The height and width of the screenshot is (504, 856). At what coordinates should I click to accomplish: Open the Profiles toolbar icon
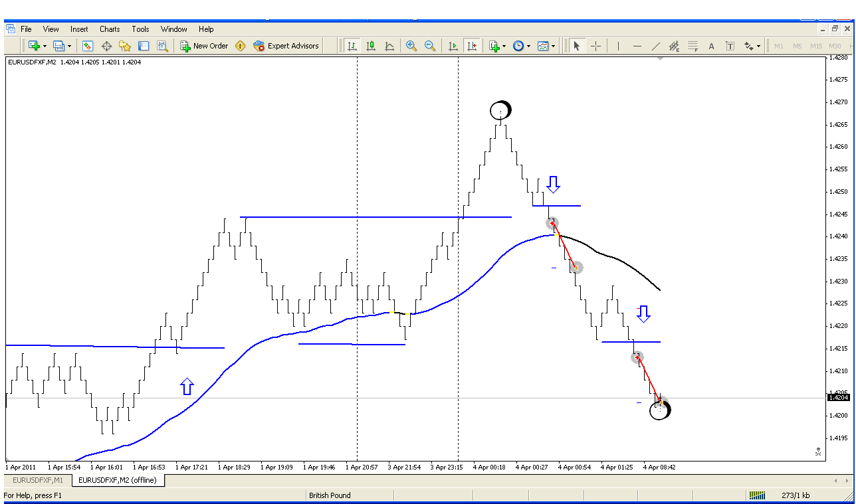click(x=58, y=46)
